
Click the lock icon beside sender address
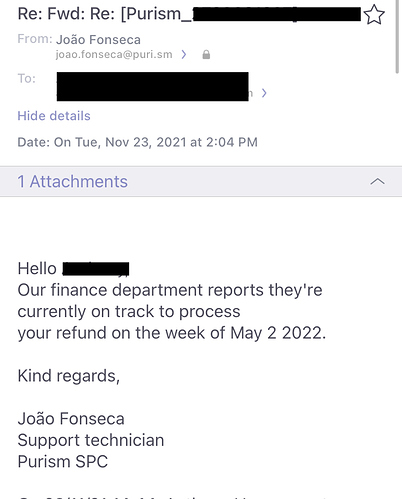click(206, 54)
